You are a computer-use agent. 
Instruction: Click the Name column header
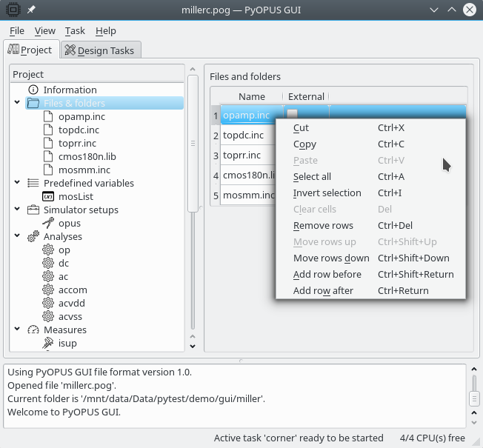click(x=251, y=96)
